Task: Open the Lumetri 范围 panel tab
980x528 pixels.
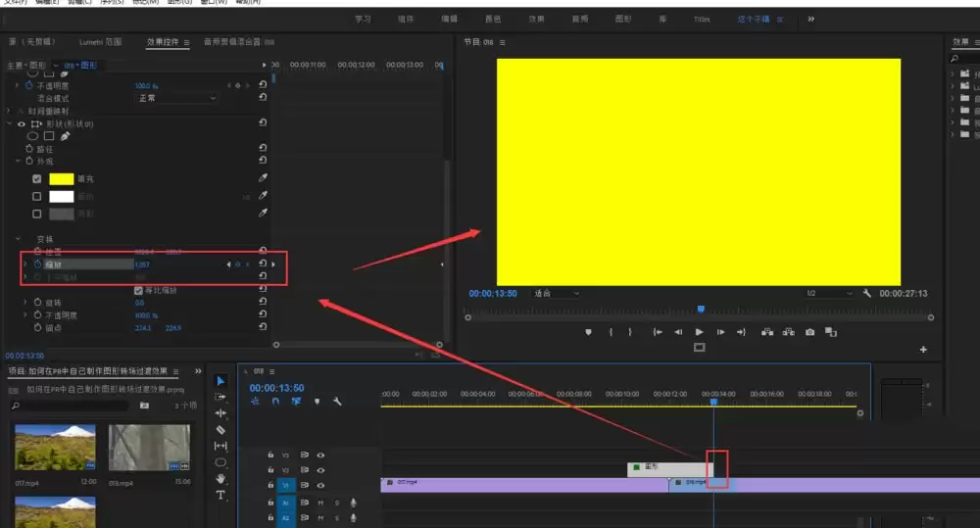Action: [x=100, y=42]
